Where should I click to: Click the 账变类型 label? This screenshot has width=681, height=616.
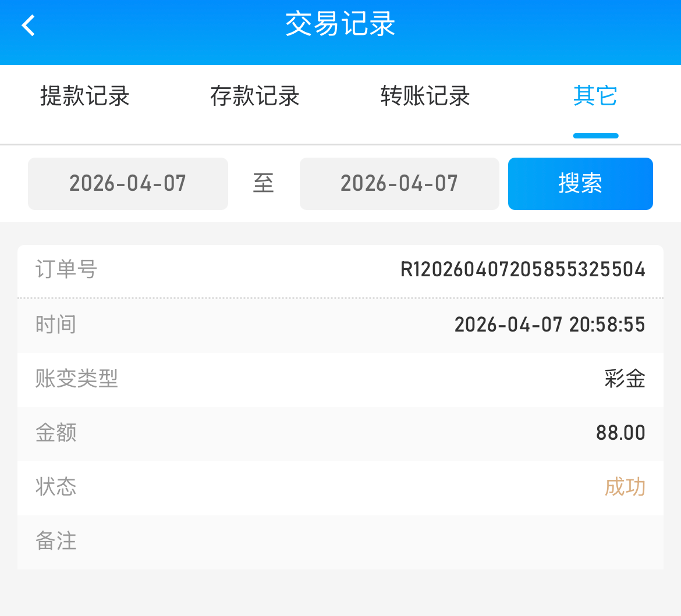[77, 379]
